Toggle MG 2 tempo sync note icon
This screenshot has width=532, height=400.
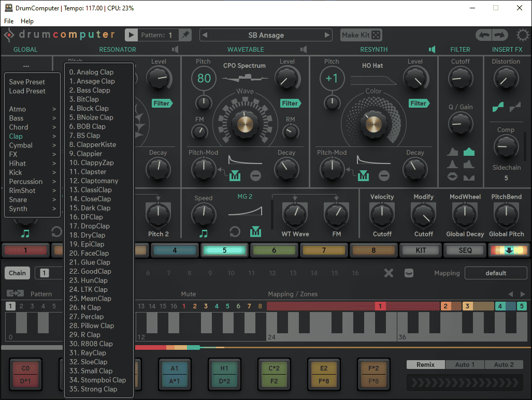point(204,233)
